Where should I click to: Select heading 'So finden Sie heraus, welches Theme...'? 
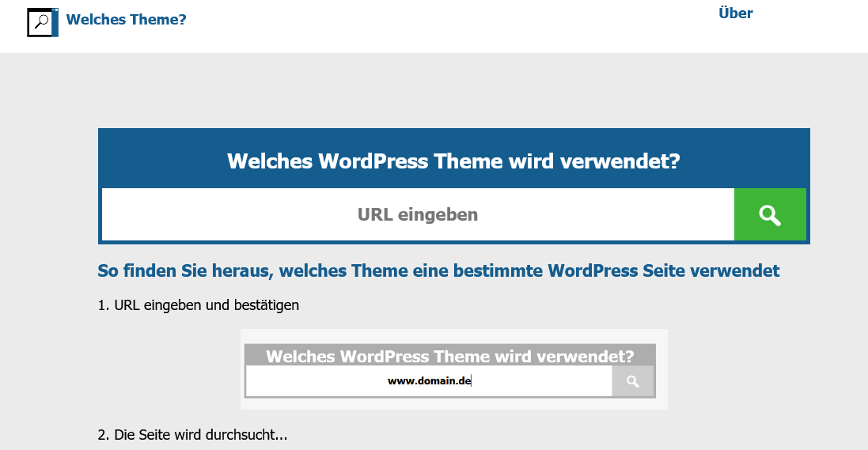(438, 270)
